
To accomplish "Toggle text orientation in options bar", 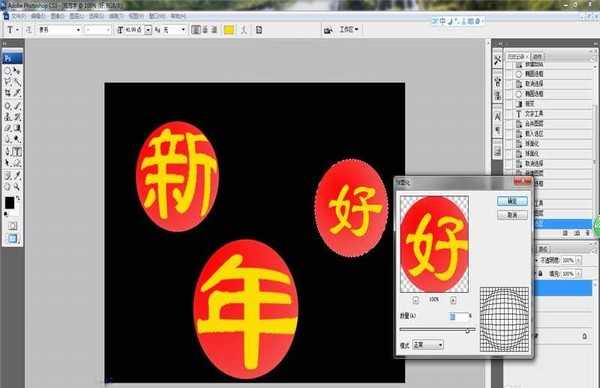I will tap(29, 30).
